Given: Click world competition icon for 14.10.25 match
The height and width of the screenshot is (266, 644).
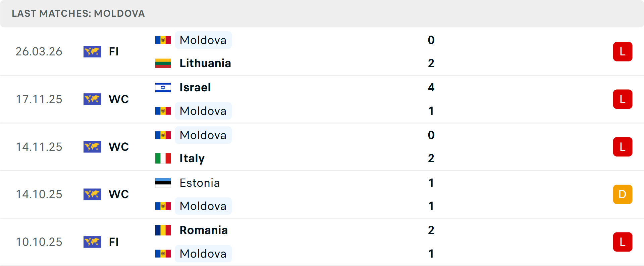Looking at the screenshot, I should [x=92, y=194].
